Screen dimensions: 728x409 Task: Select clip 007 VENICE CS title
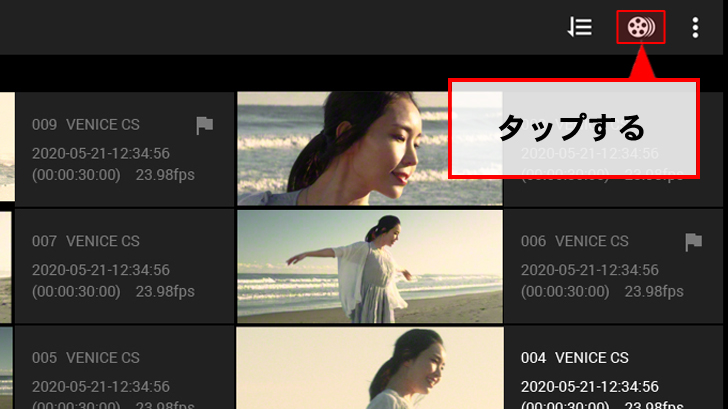[x=86, y=242]
